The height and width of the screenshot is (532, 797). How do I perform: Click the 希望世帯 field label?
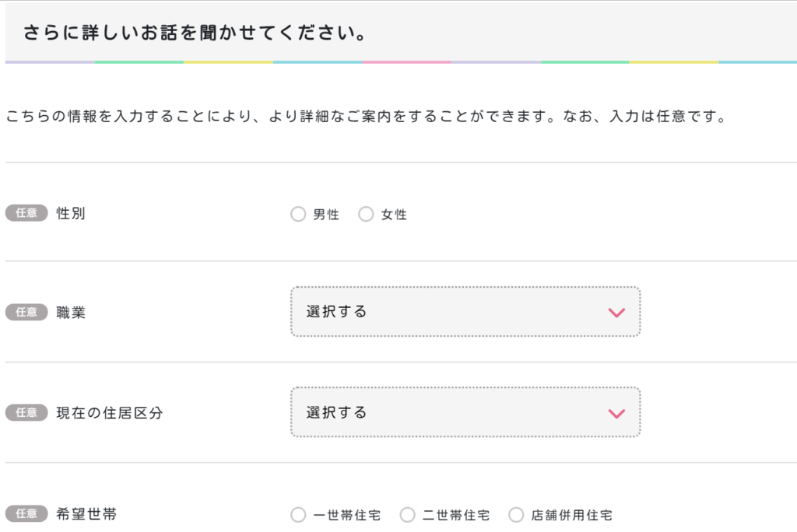[x=86, y=514]
